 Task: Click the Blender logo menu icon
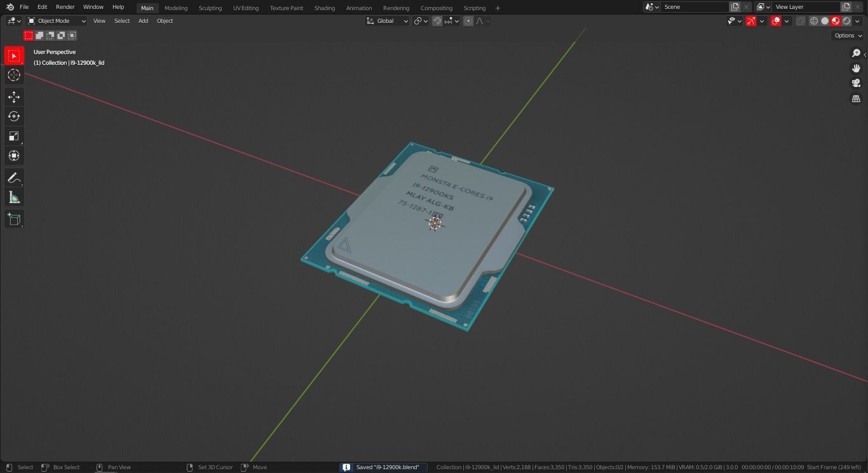click(x=10, y=7)
